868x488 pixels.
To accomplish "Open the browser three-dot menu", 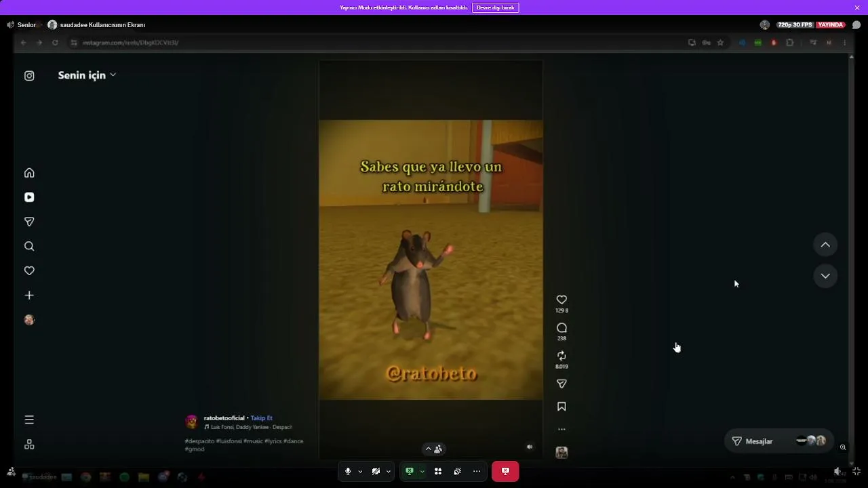I will click(844, 43).
